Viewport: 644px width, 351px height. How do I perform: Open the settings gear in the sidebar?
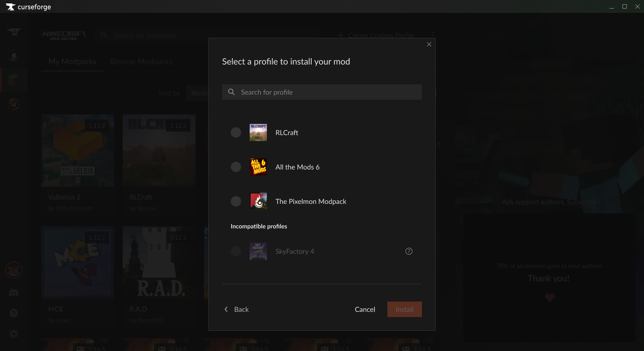[14, 334]
